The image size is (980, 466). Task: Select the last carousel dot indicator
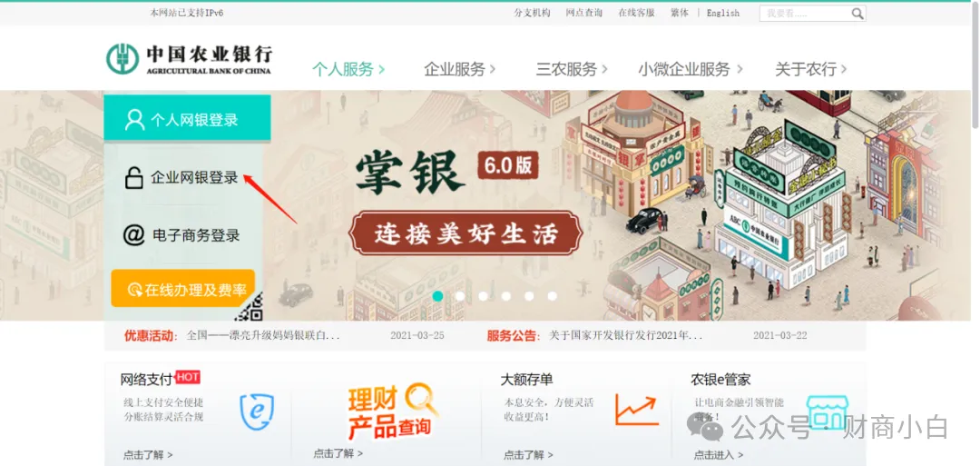[552, 296]
